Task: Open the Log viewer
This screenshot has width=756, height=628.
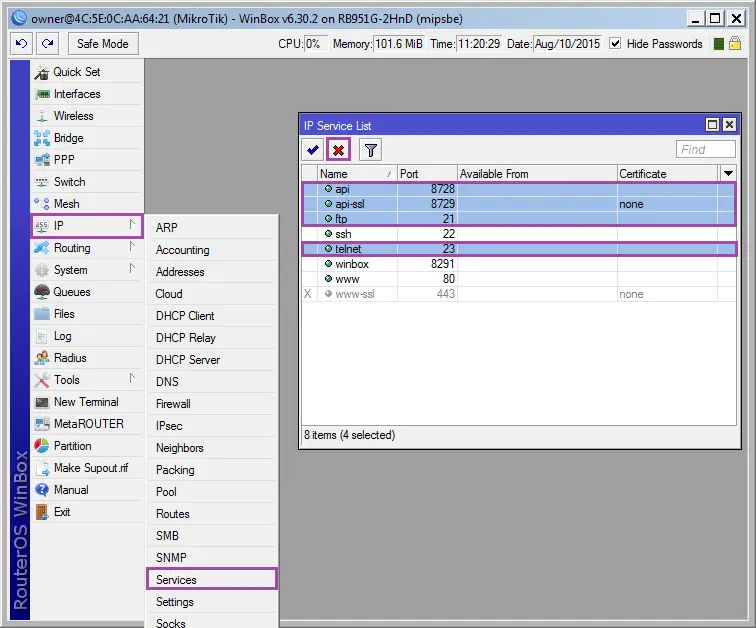Action: click(88, 336)
